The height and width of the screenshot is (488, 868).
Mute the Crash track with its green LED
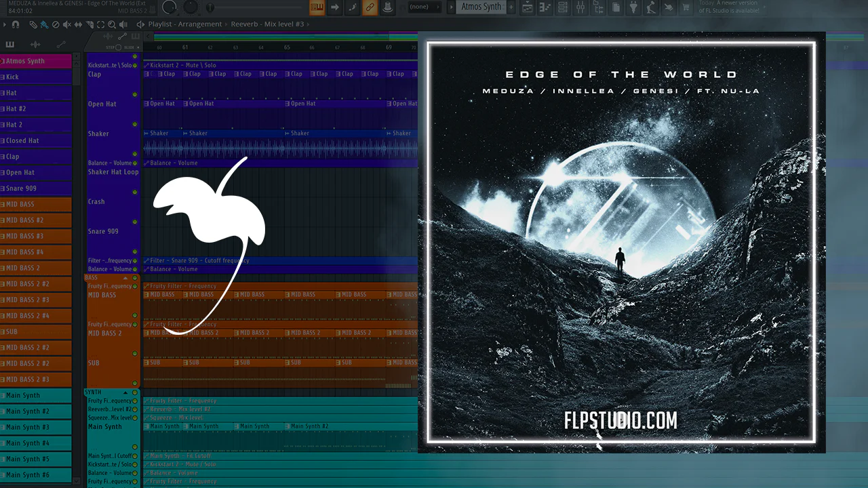135,222
